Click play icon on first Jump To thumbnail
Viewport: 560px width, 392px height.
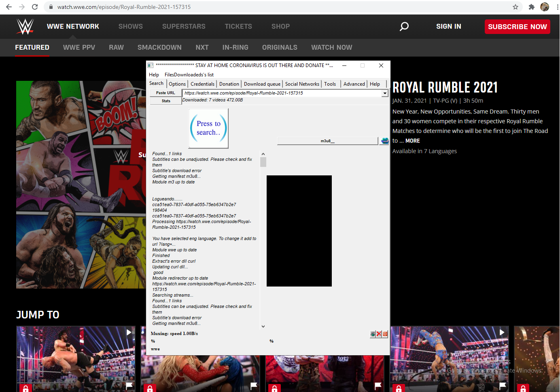(x=129, y=332)
